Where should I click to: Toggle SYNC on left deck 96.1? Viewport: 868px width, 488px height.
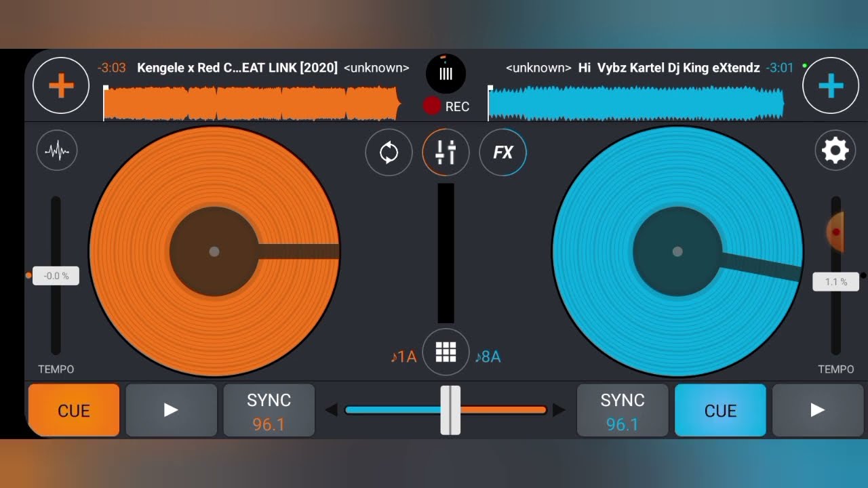269,410
